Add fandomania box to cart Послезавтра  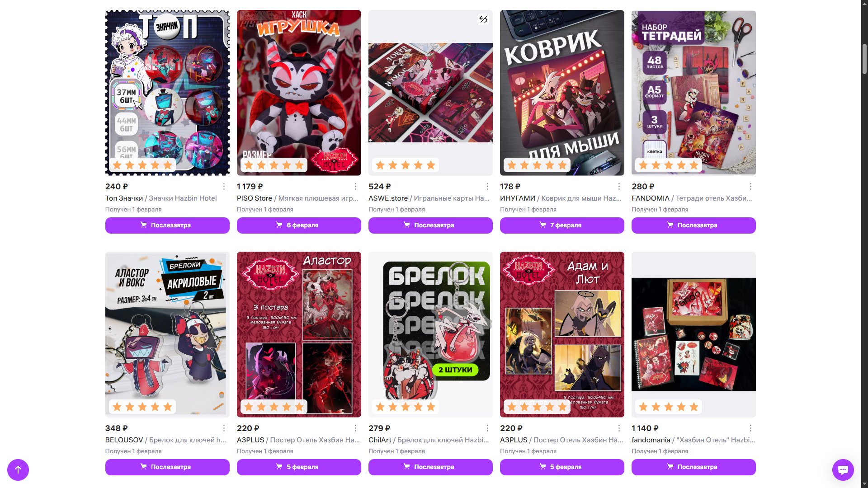coord(693,467)
